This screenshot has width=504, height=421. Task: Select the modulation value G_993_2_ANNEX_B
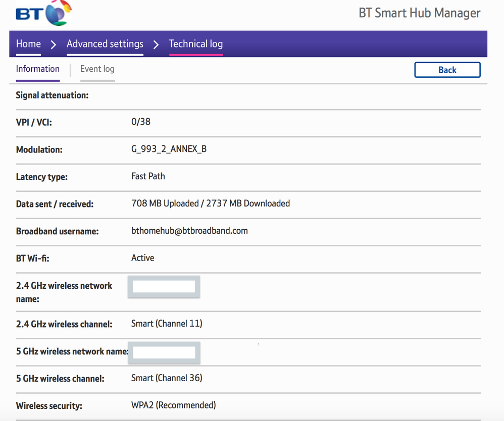coord(169,149)
